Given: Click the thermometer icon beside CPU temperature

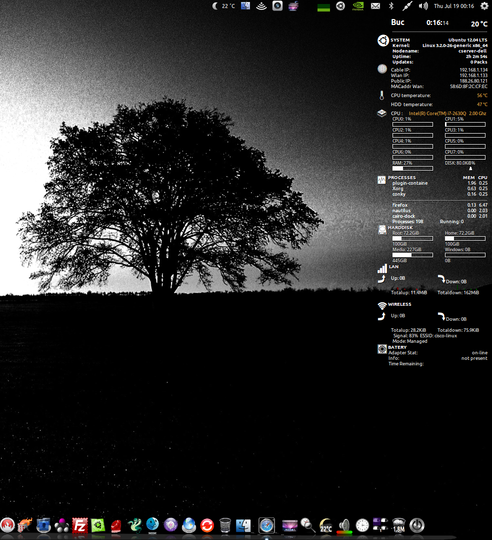Looking at the screenshot, I should coord(381,95).
